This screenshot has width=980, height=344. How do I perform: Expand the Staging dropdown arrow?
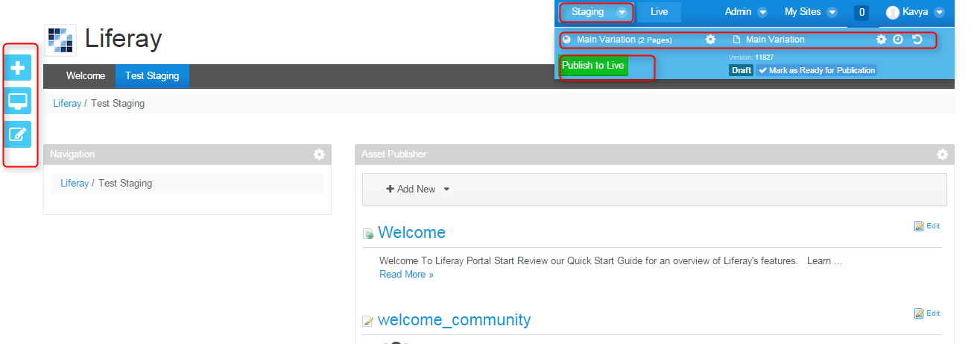pos(622,13)
